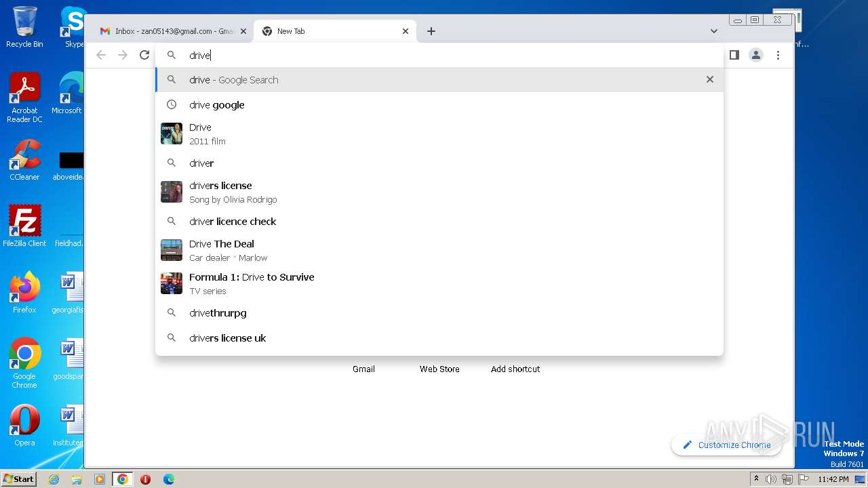Select 'drivers license uk' suggestion
868x488 pixels.
(439, 338)
